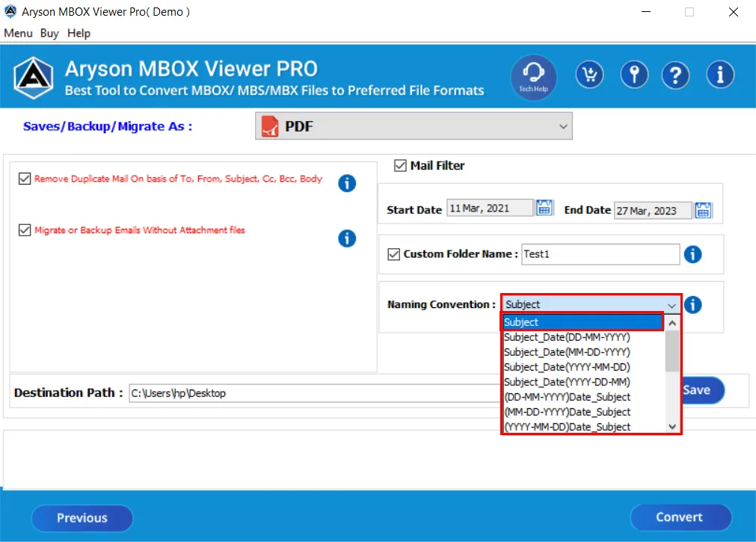Screen dimensions: 756x542
Task: Click the naming list scroll up arrow
Action: (x=672, y=323)
